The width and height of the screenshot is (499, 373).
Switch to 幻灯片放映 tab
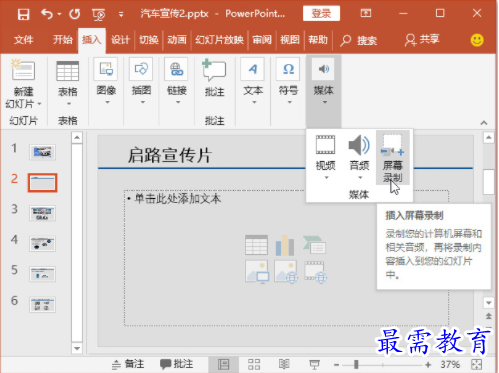coord(219,40)
